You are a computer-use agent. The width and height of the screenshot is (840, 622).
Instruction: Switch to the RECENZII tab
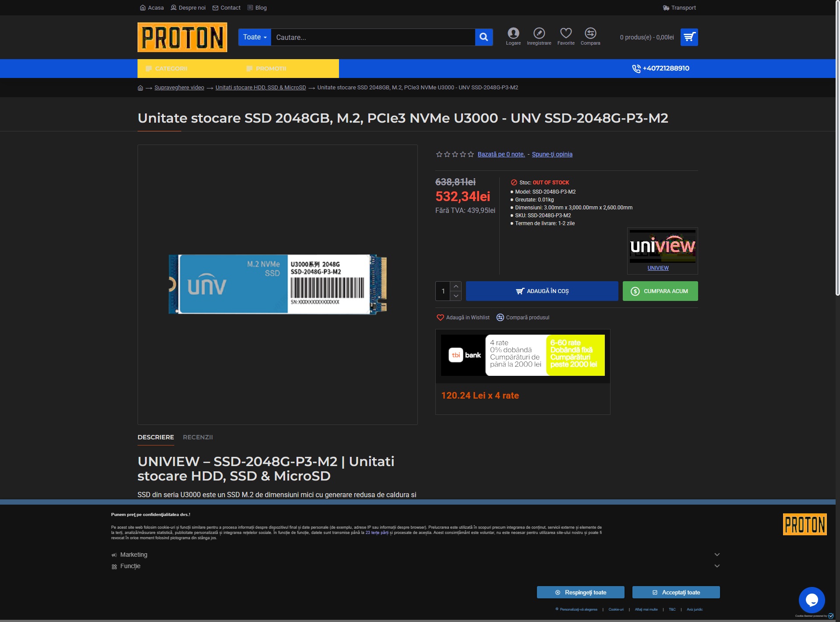point(198,437)
